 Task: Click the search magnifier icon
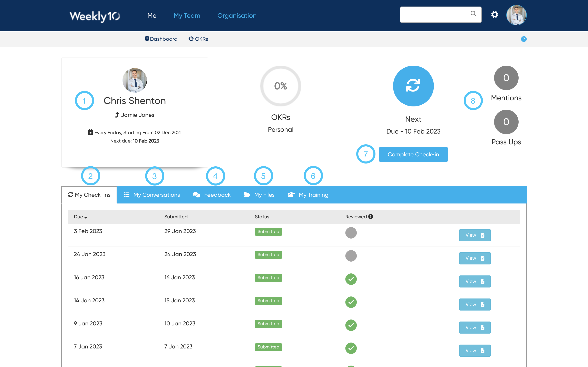coord(473,14)
